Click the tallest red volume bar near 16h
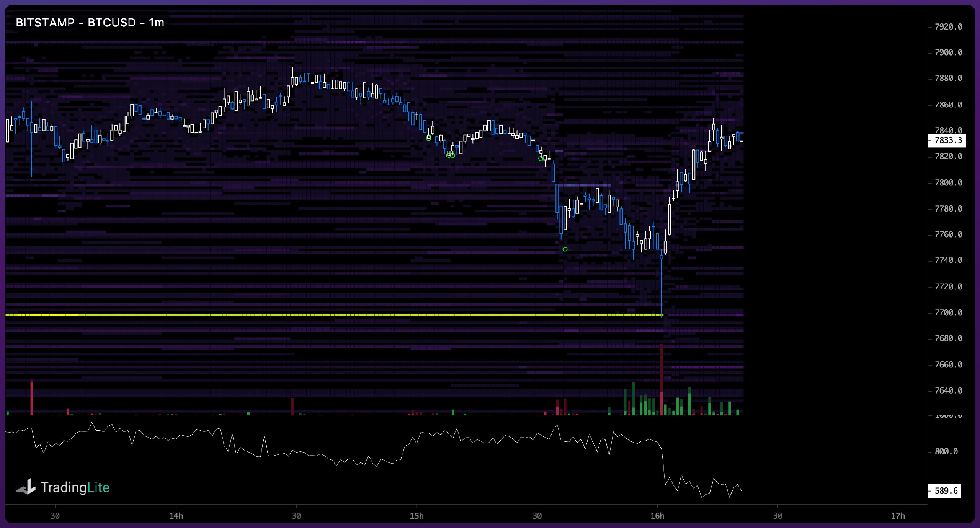980x528 pixels. click(x=661, y=379)
